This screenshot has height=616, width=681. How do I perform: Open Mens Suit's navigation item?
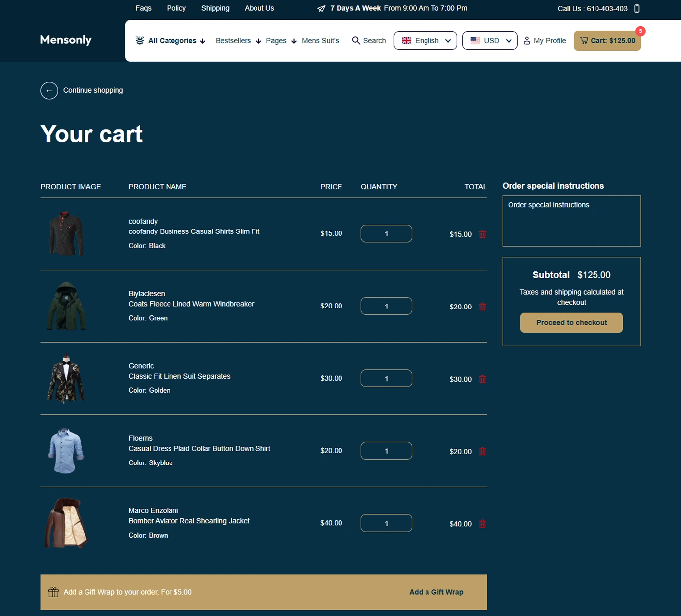[320, 41]
